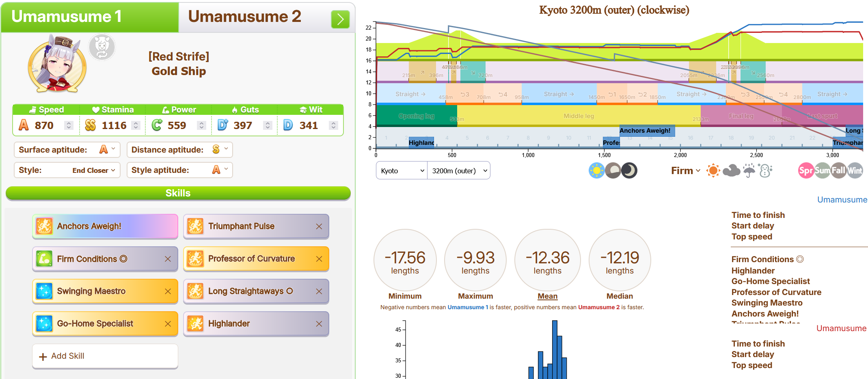Image resolution: width=868 pixels, height=379 pixels.
Task: Remove Long Straightaways skill
Action: click(x=319, y=291)
